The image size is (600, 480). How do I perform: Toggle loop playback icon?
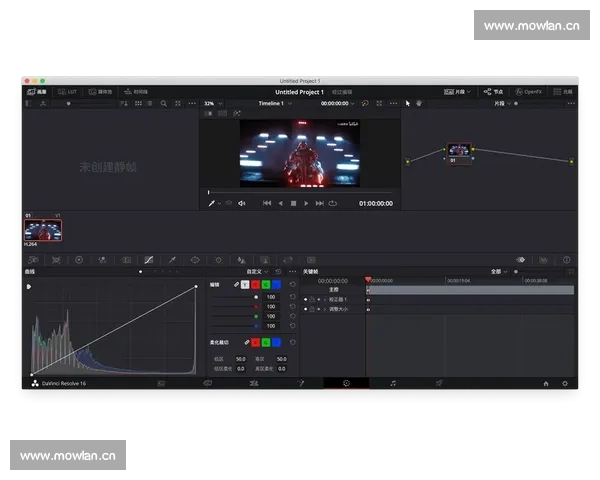click(332, 203)
